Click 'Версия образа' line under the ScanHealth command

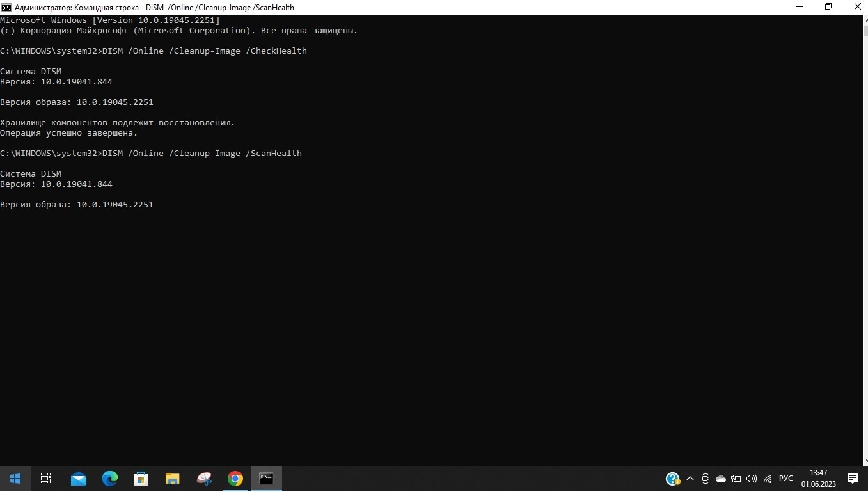(x=77, y=205)
